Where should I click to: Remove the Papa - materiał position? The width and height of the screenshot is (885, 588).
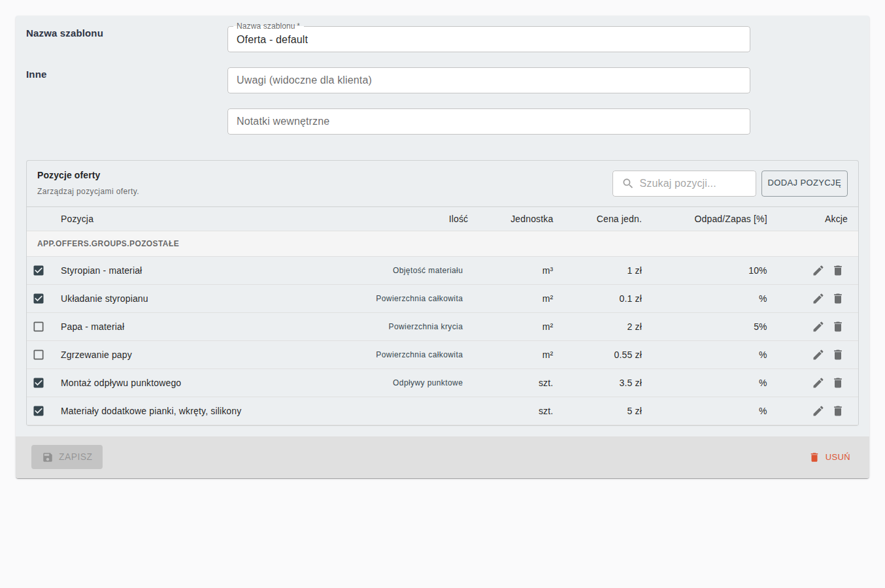click(838, 327)
